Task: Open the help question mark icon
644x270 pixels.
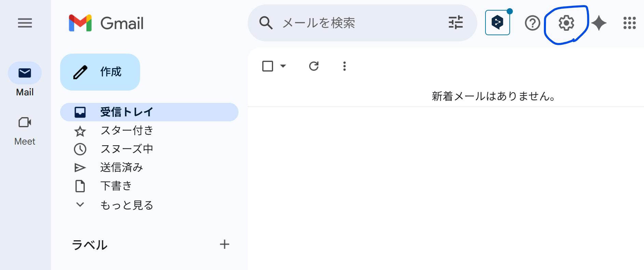Action: (532, 23)
